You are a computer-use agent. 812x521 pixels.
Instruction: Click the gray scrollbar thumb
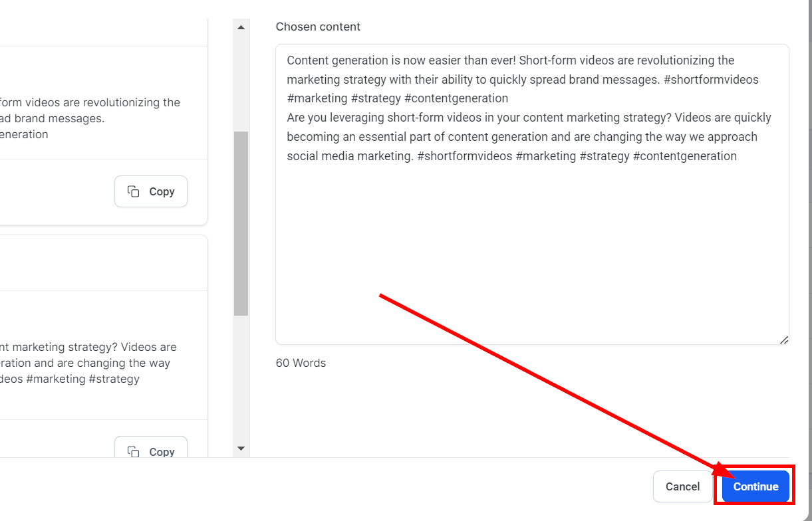pyautogui.click(x=241, y=223)
